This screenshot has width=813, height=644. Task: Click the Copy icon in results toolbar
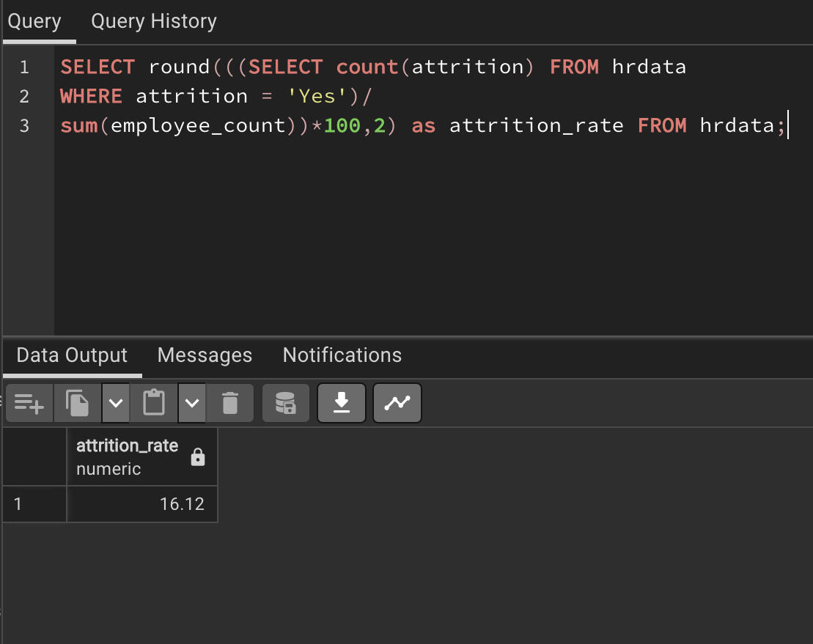point(77,403)
